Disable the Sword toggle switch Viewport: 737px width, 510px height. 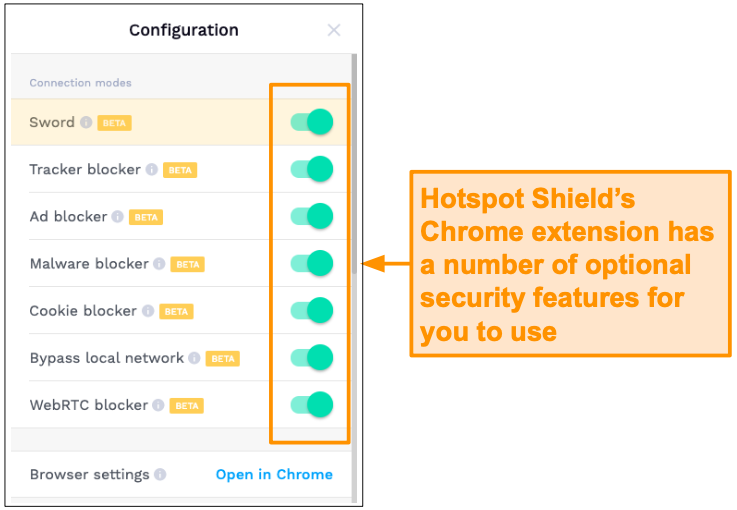[312, 122]
